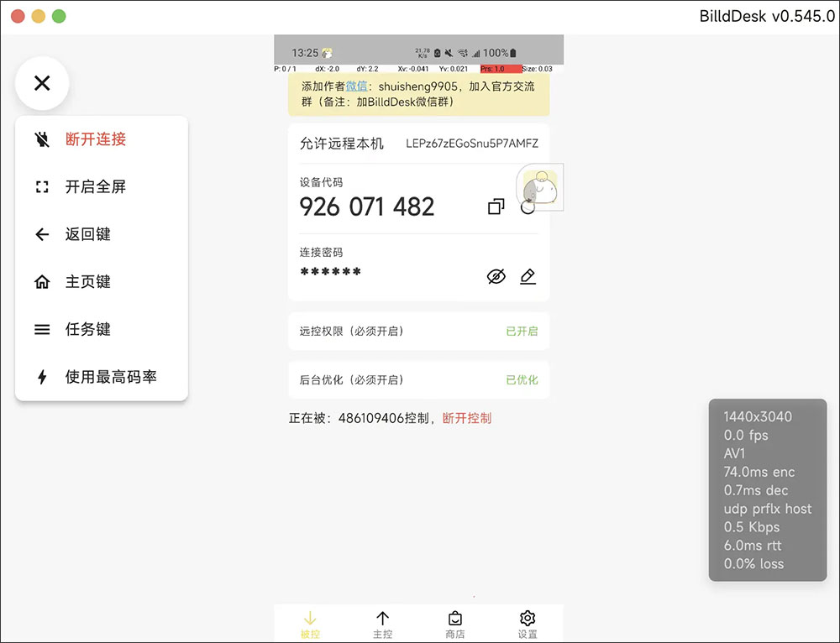Click the 1440x3040 resolution stat
The width and height of the screenshot is (840, 643).
pyautogui.click(x=758, y=417)
